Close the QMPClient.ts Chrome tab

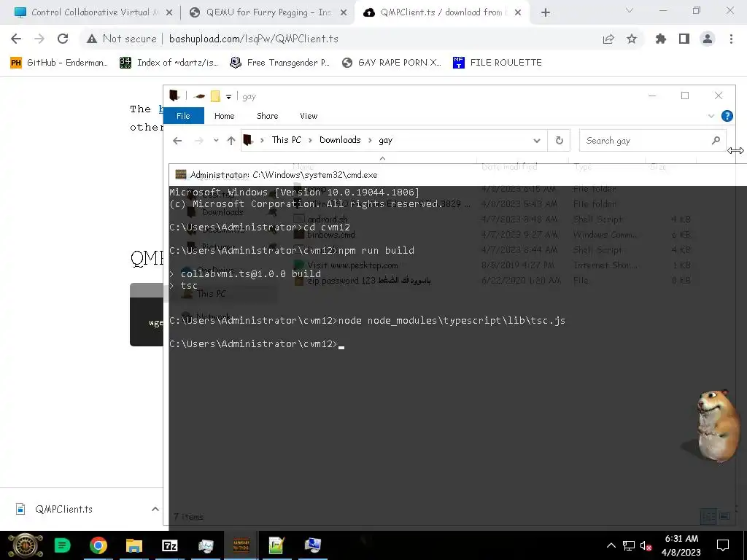tap(519, 13)
